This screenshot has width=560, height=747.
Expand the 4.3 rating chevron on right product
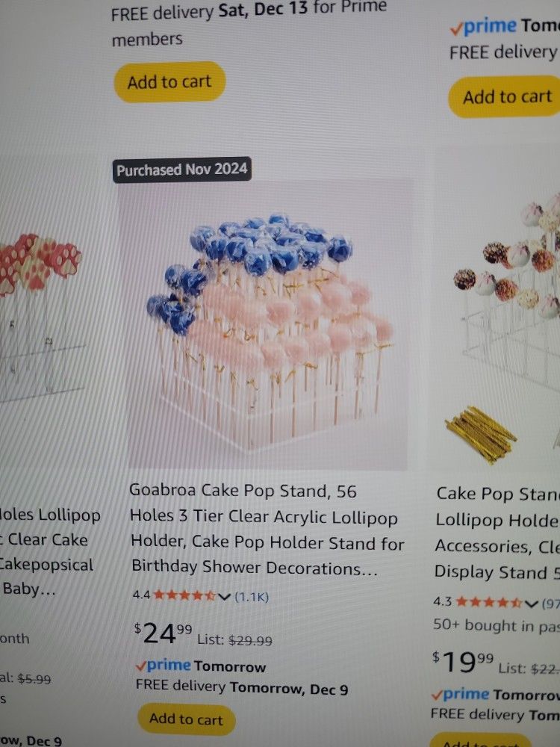[x=531, y=604]
